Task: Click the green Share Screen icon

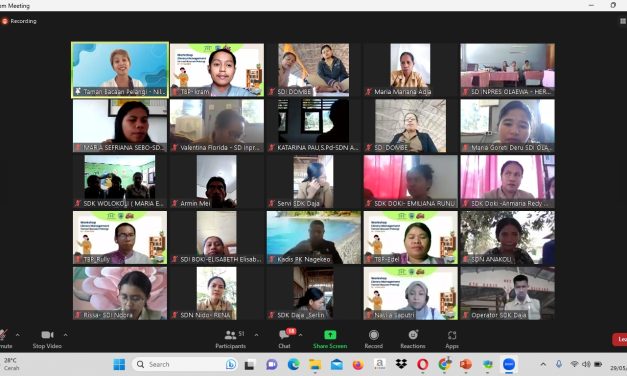Action: [x=330, y=335]
